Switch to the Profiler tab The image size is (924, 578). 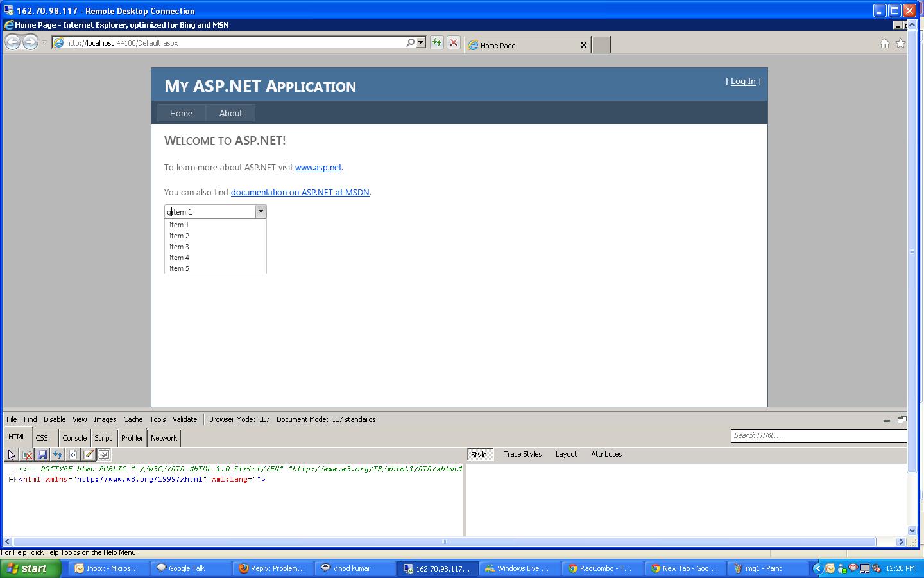132,438
